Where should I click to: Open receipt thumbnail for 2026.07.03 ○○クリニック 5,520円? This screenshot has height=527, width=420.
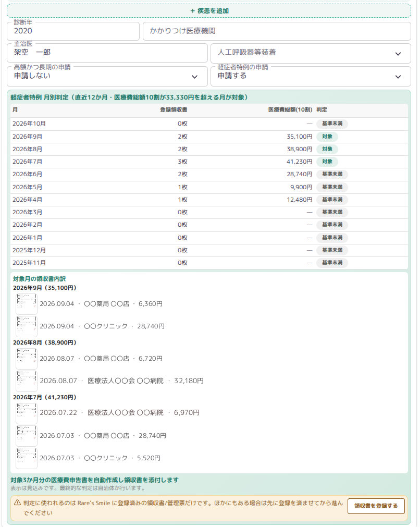tap(27, 458)
